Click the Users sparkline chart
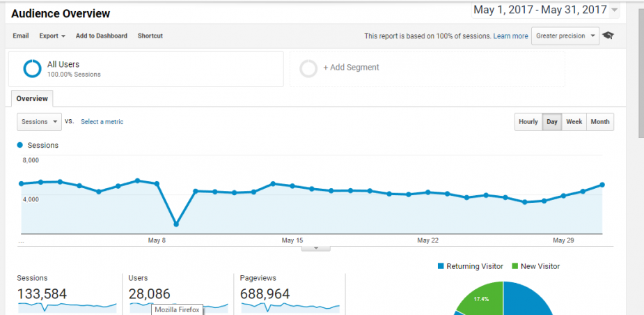 179,307
